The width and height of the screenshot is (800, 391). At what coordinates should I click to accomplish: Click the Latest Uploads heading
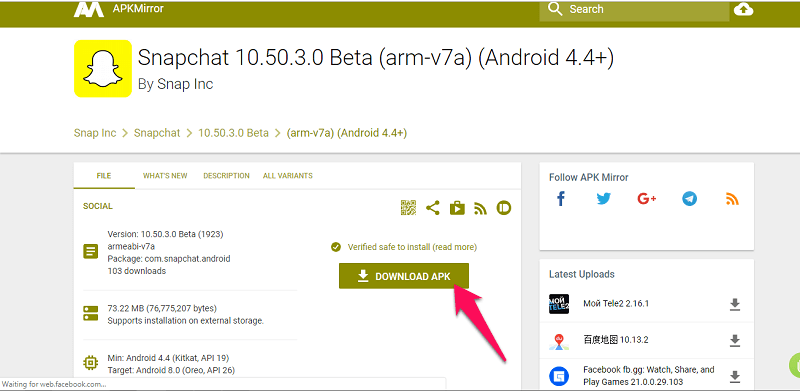click(582, 274)
